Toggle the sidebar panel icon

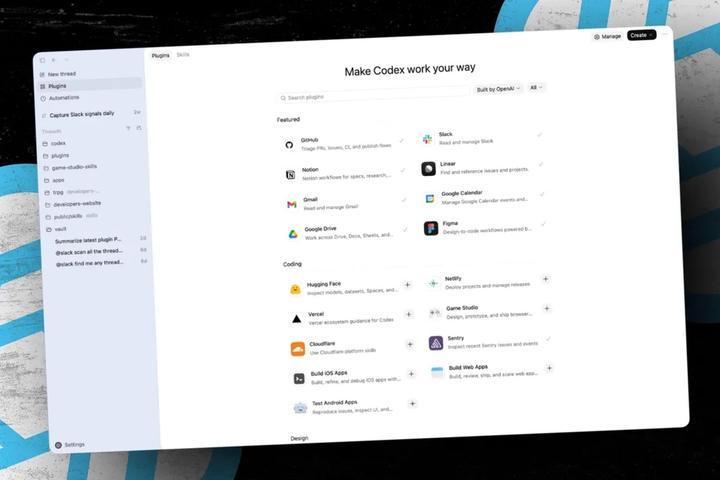pos(42,60)
